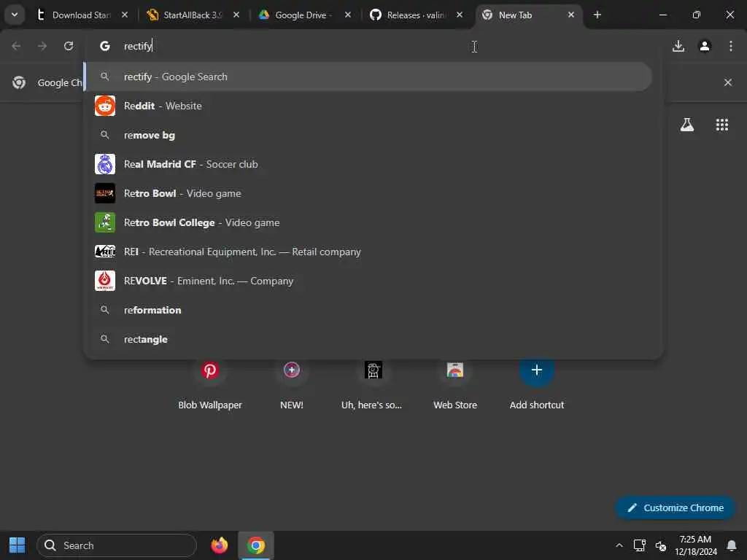Choose the remove bg suggestion
Viewport: 747px width, 560px height.
click(x=368, y=135)
